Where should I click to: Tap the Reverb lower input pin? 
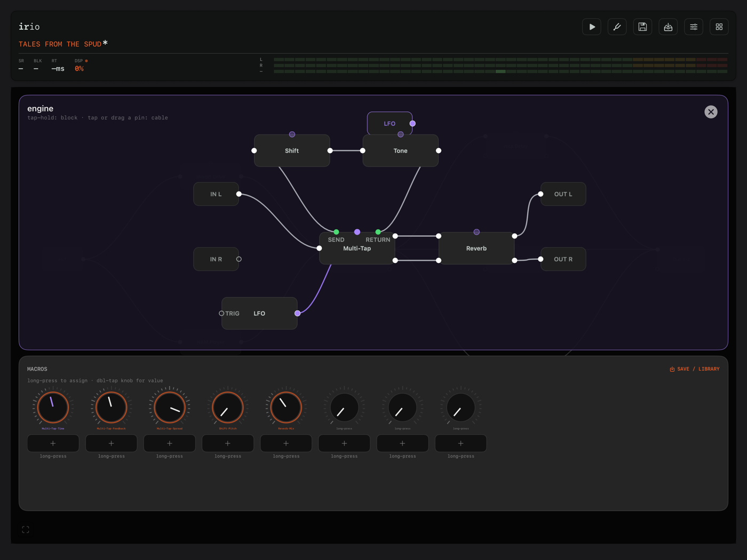[x=439, y=261]
